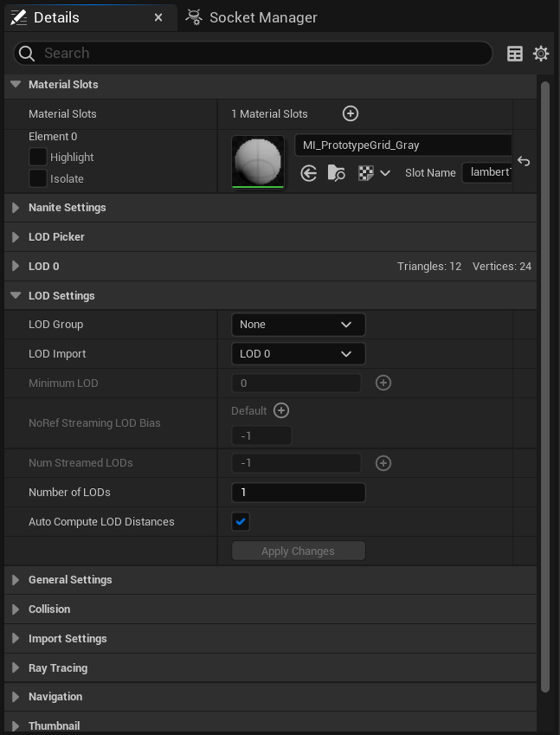560x735 pixels.
Task: Click the '1 Material Slots' text
Action: click(x=270, y=114)
